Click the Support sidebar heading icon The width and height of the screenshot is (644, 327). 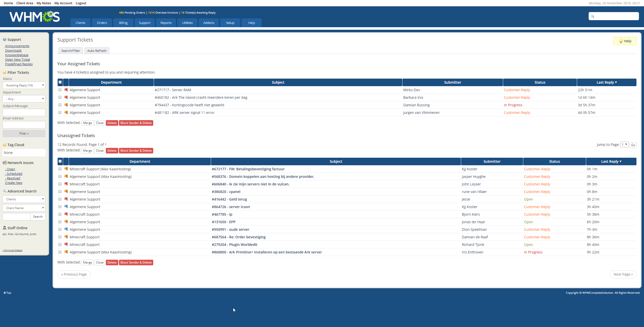pyautogui.click(x=5, y=40)
